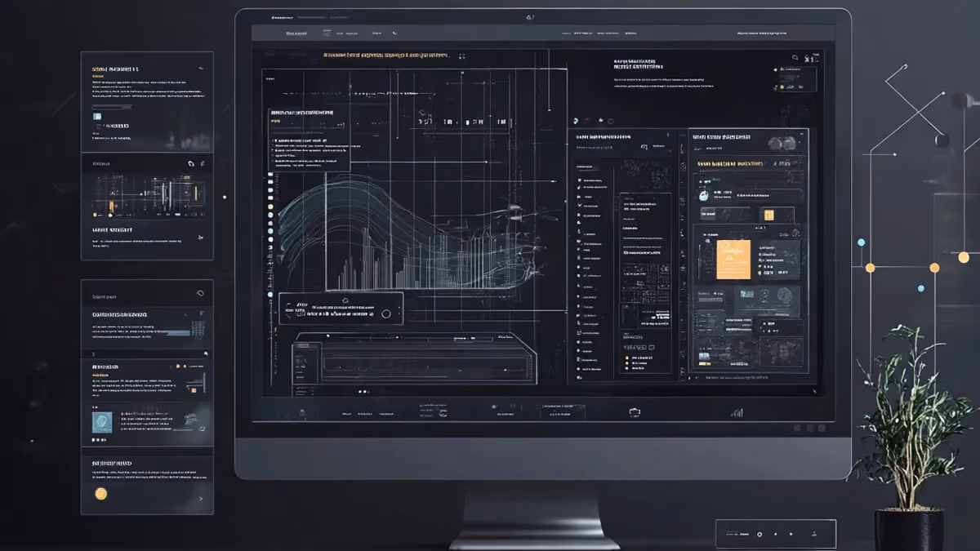980x551 pixels.
Task: Select the teal square thumbnail in the lower-left panel
Action: coord(103,422)
